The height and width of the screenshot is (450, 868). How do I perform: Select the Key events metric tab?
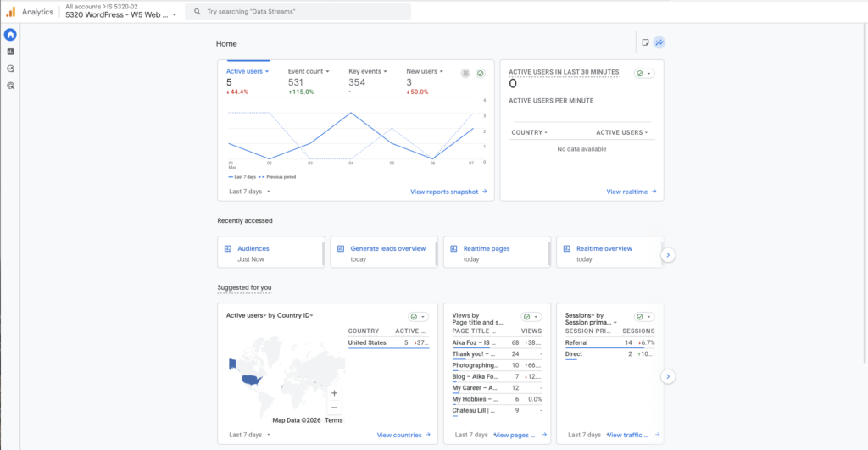click(367, 72)
